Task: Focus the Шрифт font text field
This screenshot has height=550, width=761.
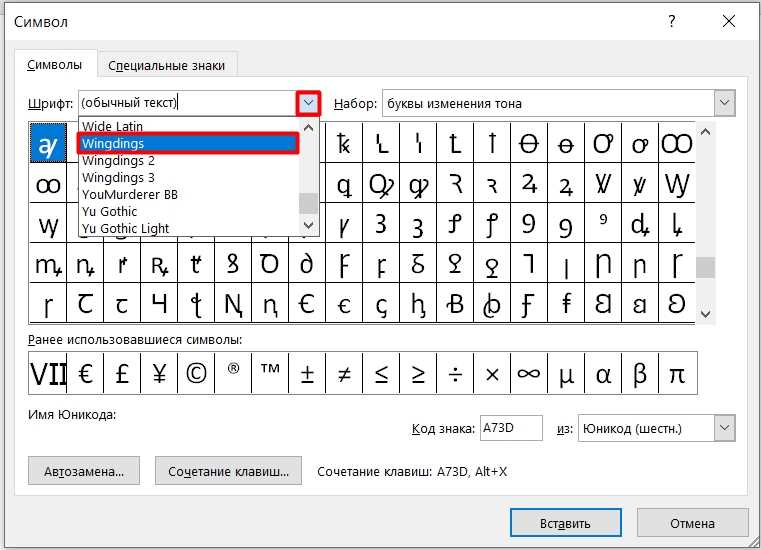Action: tap(188, 103)
